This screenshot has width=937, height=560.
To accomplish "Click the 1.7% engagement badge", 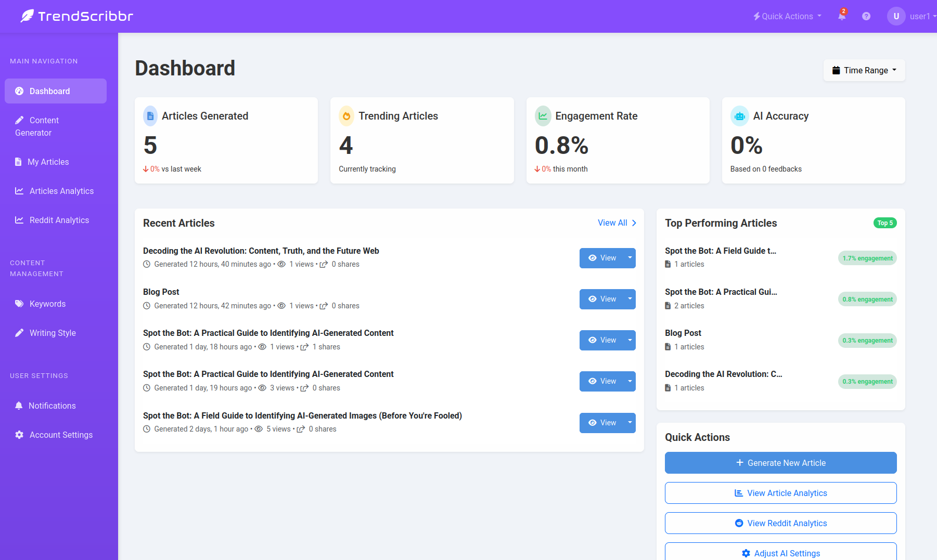I will point(867,258).
